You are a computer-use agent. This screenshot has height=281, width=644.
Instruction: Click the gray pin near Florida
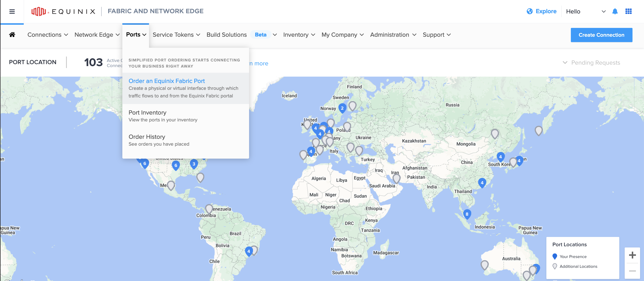(200, 177)
